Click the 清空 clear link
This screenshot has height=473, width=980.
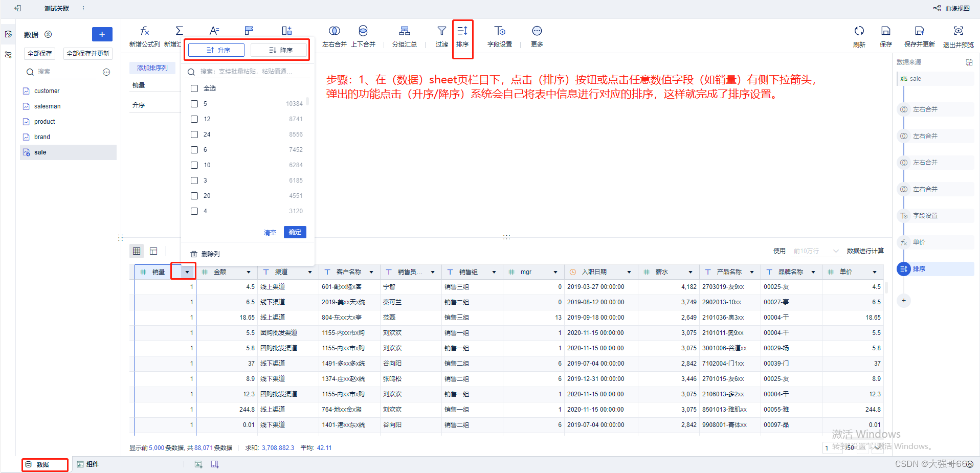(x=270, y=233)
